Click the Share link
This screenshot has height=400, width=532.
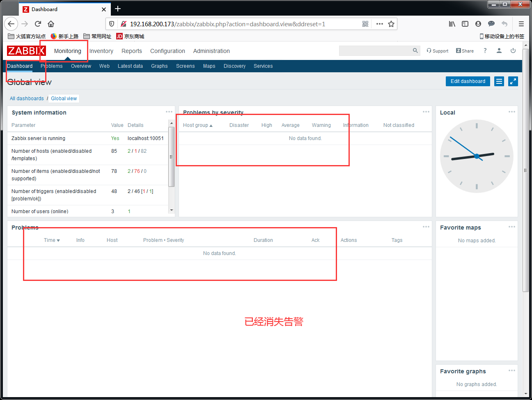465,51
